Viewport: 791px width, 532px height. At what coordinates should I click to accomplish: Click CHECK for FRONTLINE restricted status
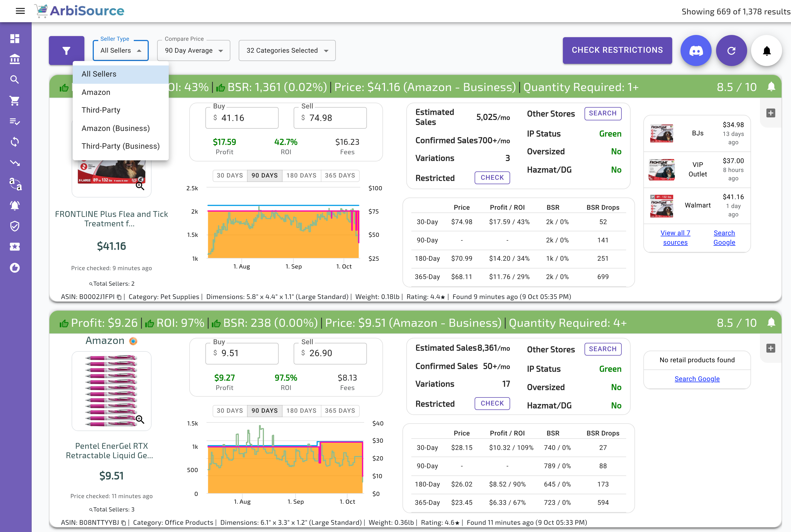pos(492,178)
